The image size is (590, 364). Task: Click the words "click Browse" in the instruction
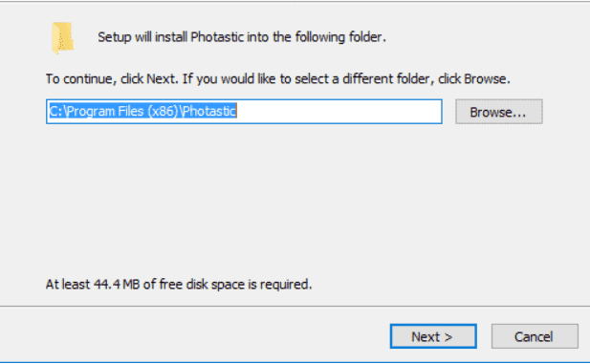point(473,79)
